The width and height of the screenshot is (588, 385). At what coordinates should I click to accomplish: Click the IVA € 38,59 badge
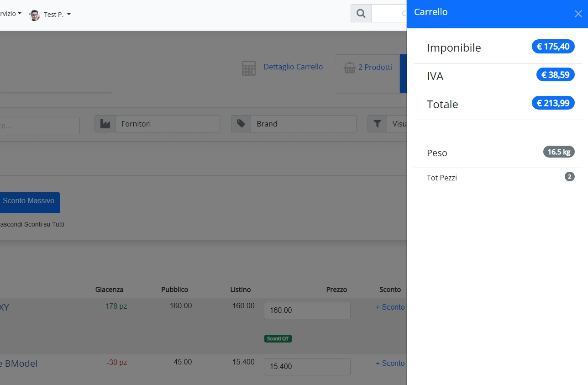pyautogui.click(x=556, y=74)
